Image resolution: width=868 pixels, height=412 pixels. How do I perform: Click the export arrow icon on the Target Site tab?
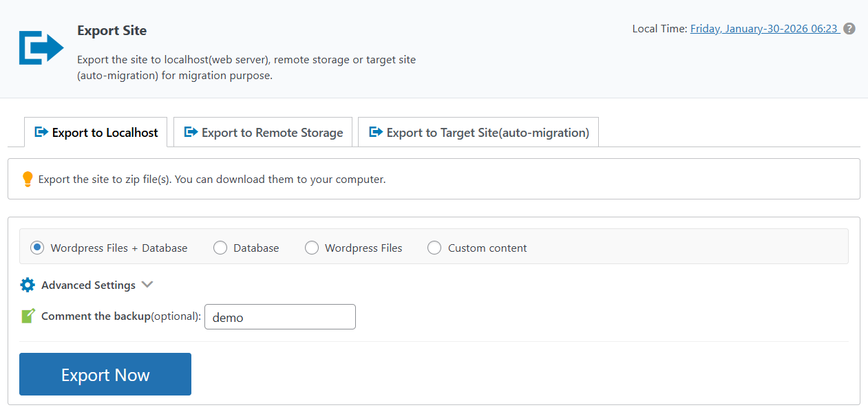[376, 132]
